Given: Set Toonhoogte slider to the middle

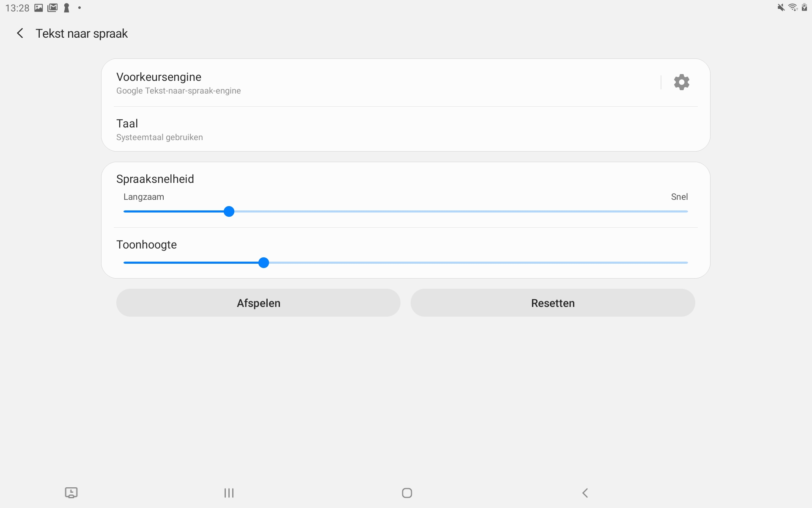Looking at the screenshot, I should click(x=406, y=262).
